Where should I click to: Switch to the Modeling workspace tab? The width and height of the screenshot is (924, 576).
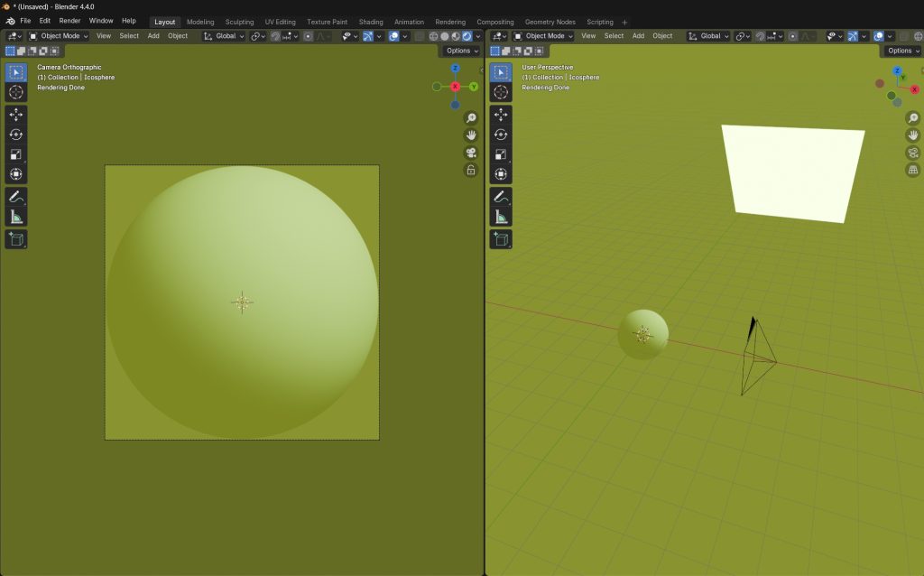pyautogui.click(x=200, y=22)
